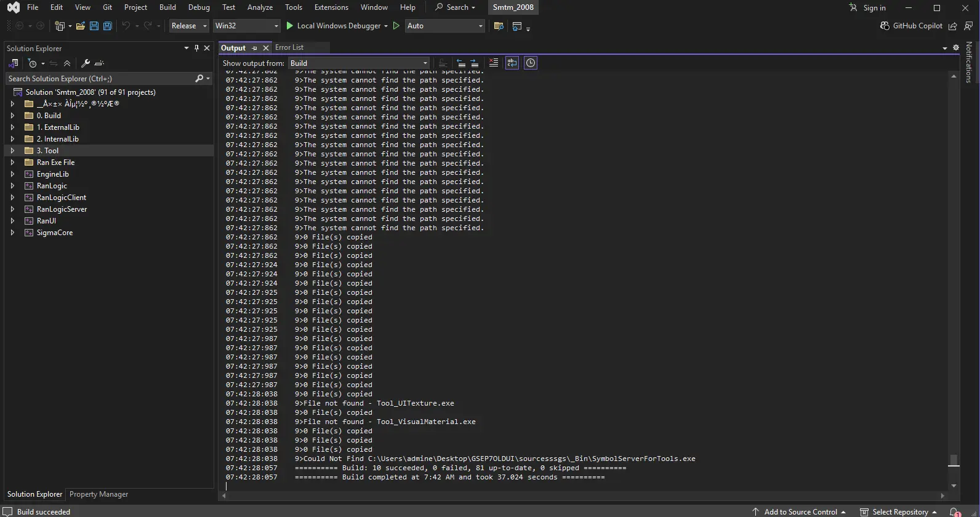Click the Solution Explorer search magnifier icon
Viewport: 980px width, 517px height.
199,79
